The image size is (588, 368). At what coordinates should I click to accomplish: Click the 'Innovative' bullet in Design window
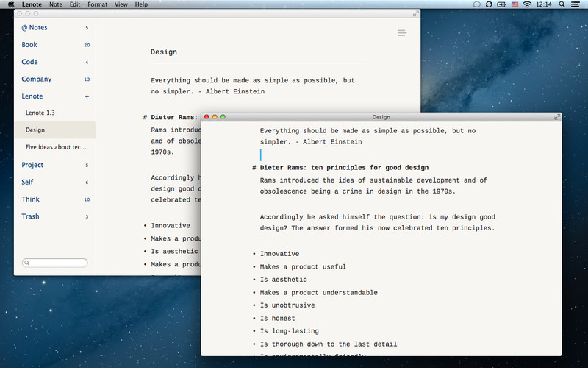point(280,254)
